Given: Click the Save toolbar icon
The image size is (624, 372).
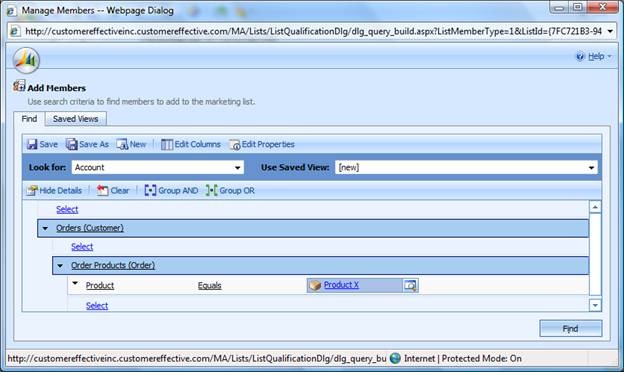Looking at the screenshot, I should coord(32,144).
